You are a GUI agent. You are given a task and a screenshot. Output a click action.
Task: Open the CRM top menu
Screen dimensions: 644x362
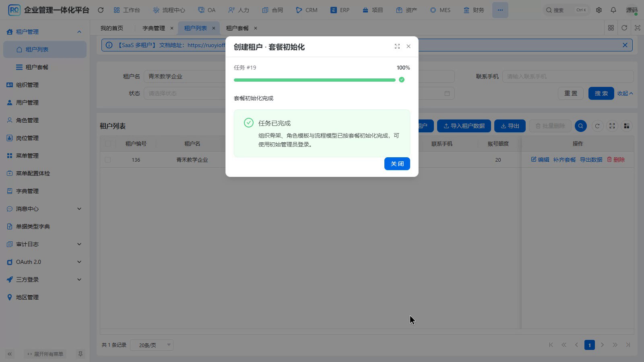307,10
